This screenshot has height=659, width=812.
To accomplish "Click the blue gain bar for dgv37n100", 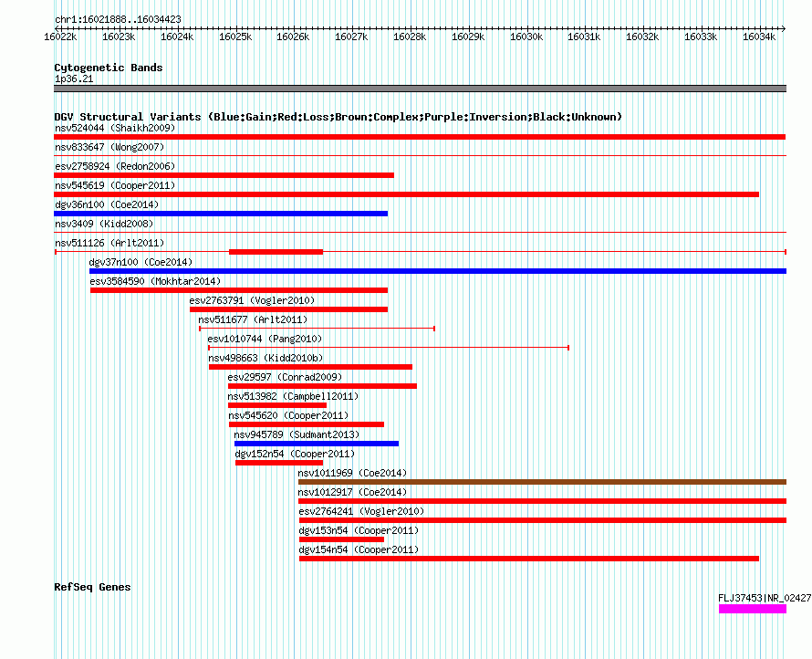I will (438, 271).
